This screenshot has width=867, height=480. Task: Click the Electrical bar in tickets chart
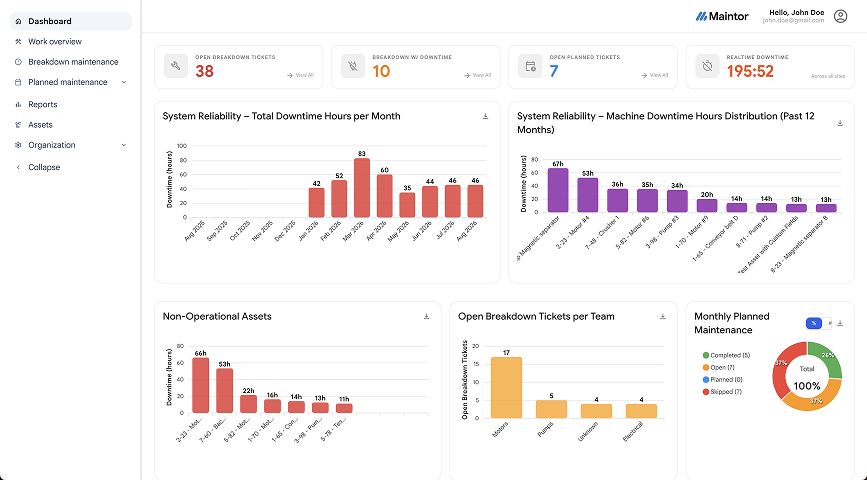click(641, 411)
